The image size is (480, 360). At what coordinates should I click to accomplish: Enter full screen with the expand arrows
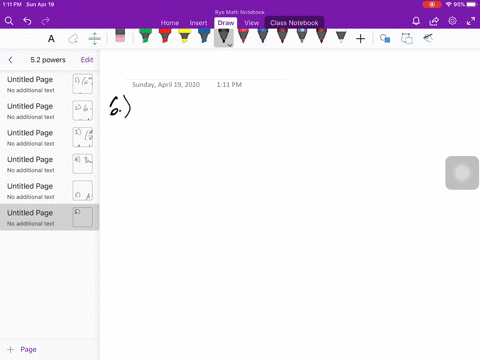[471, 21]
